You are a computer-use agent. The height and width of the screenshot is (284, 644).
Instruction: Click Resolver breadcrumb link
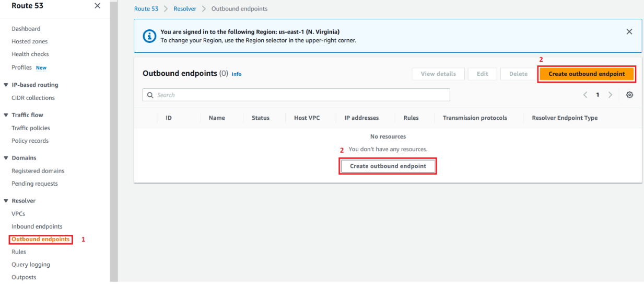(x=185, y=9)
